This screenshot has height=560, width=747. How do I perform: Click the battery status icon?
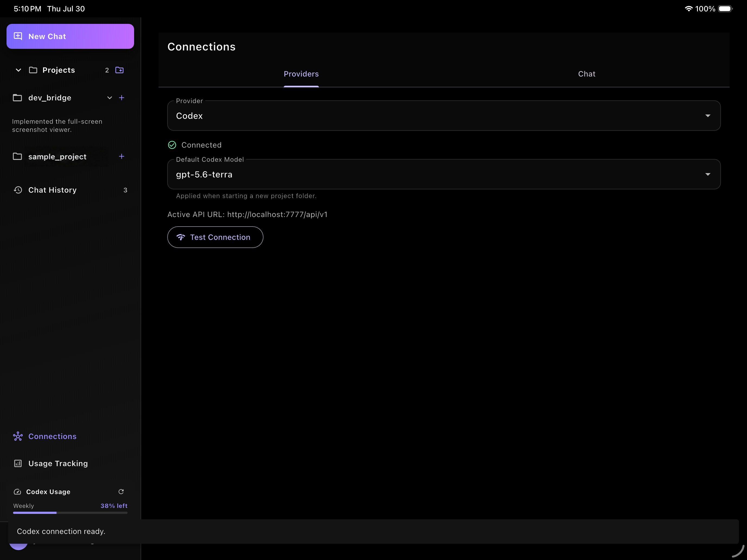pyautogui.click(x=725, y=9)
